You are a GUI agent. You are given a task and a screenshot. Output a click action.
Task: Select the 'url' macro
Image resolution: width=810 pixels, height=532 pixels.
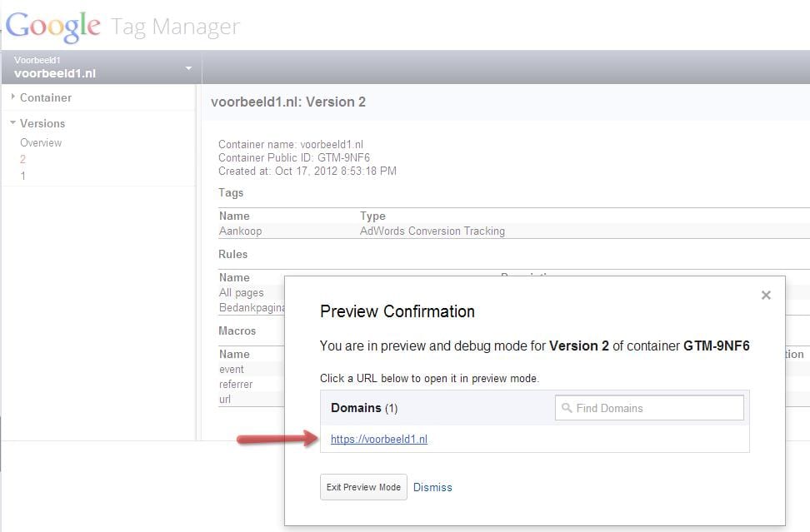click(225, 400)
